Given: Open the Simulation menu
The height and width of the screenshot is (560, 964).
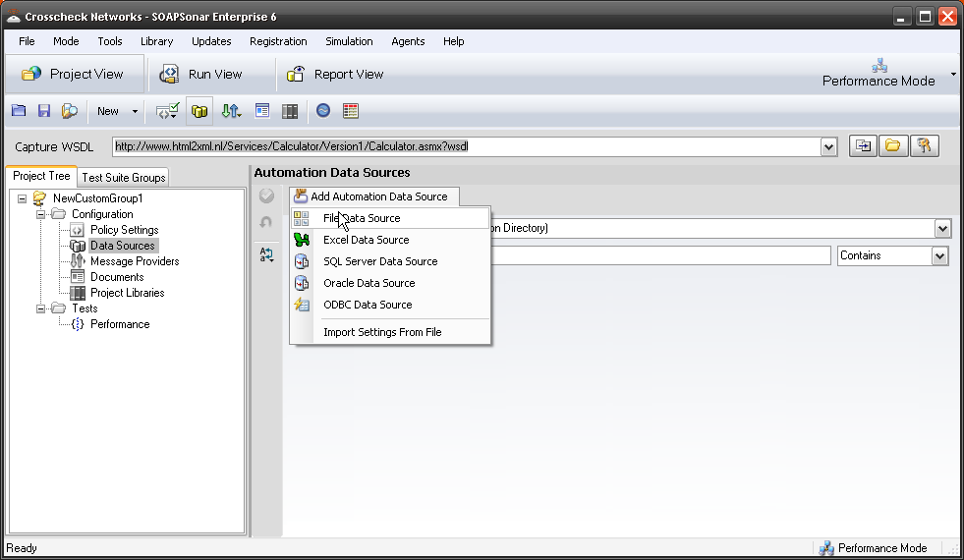Looking at the screenshot, I should pos(349,41).
